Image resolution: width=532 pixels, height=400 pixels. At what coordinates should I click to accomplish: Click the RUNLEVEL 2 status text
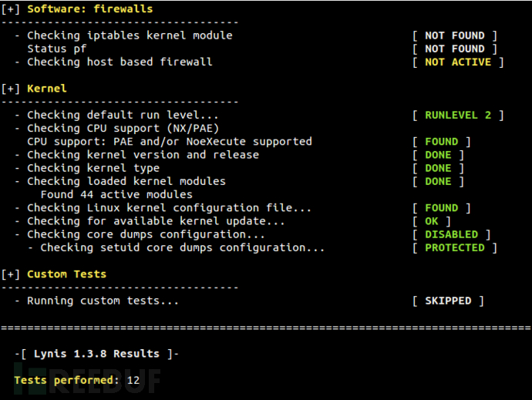[x=457, y=115]
